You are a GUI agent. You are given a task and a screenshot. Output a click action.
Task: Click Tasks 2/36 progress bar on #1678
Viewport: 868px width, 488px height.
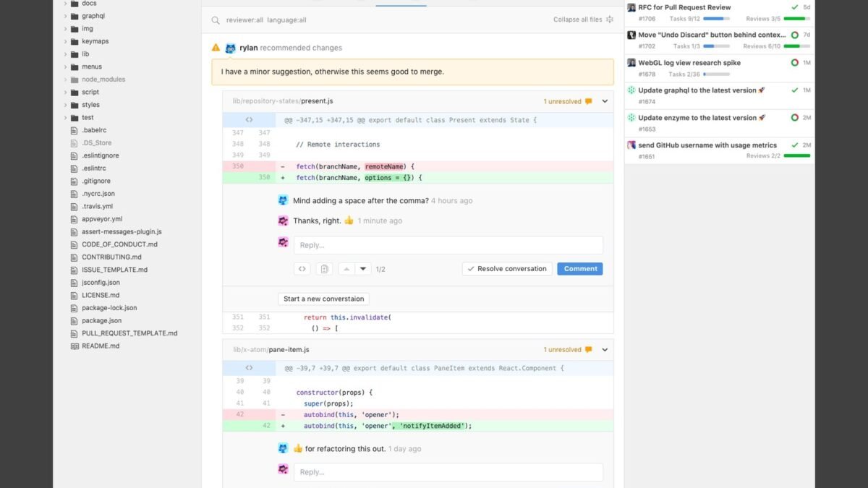[x=716, y=74]
